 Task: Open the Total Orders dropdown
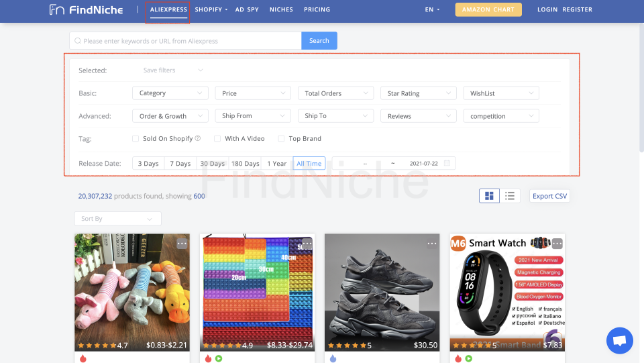point(335,93)
